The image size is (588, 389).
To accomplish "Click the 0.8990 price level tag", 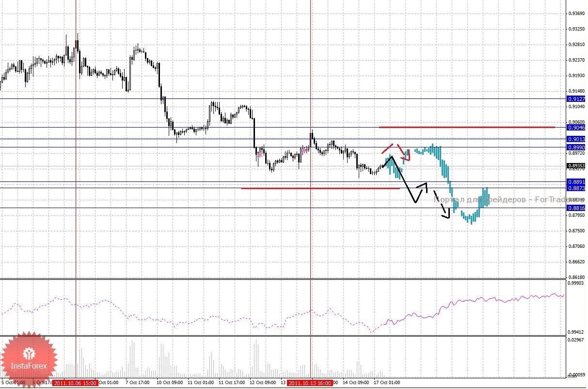I will (576, 147).
